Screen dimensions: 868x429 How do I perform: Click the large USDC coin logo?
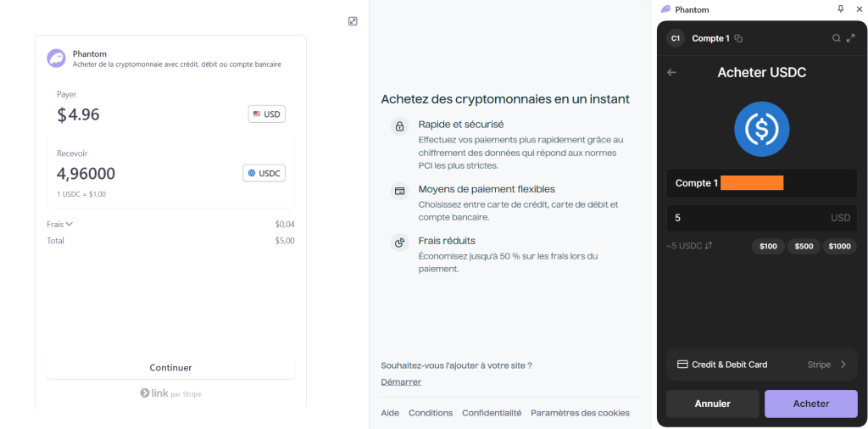coord(762,129)
